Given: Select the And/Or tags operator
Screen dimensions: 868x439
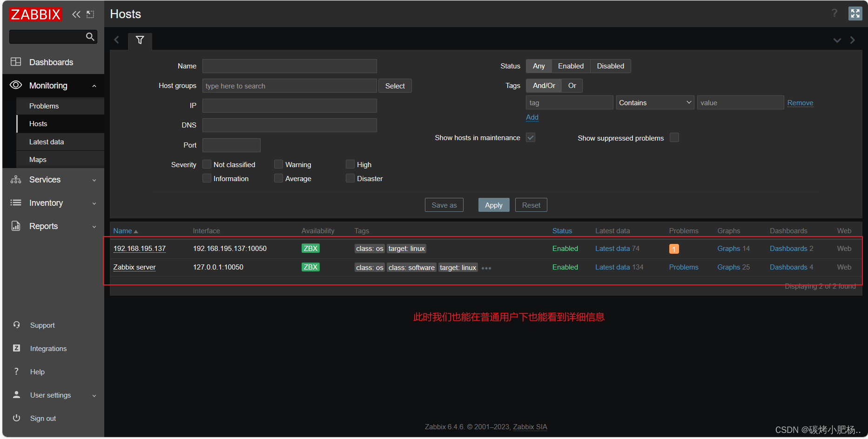Looking at the screenshot, I should point(544,86).
